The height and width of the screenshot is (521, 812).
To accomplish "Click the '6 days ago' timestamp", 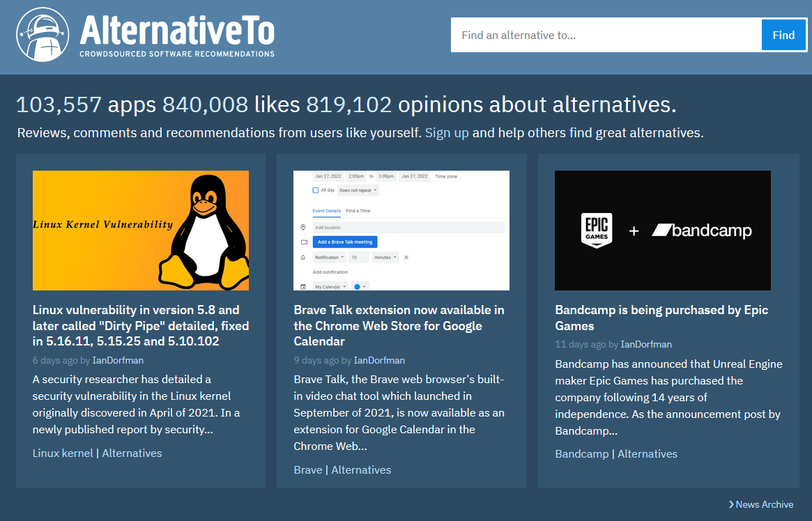I will 55,360.
